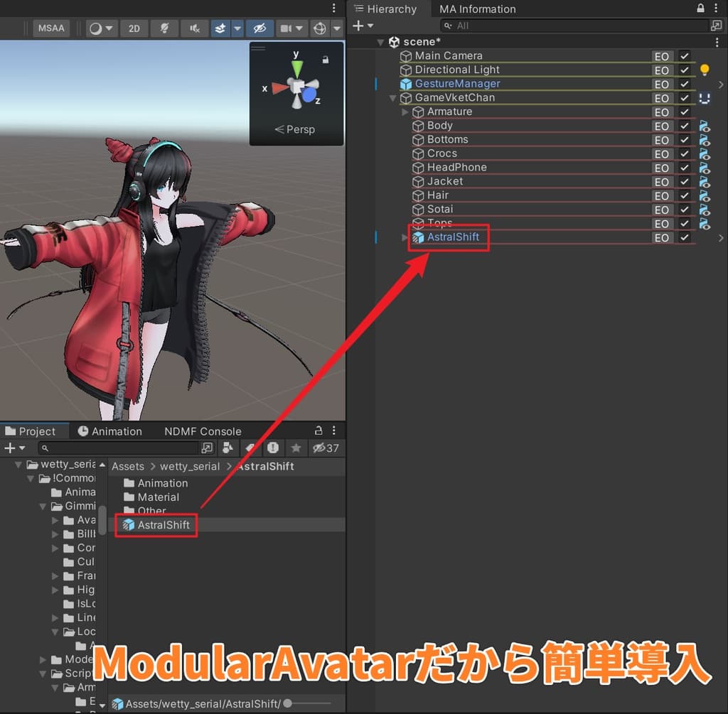
Task: Open the Animation folder in AstralShift
Action: [156, 483]
